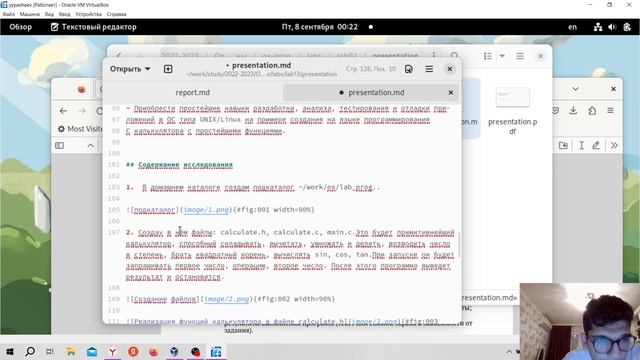Open Windows Task View icon
This screenshot has width=640, height=360.
(x=50, y=351)
